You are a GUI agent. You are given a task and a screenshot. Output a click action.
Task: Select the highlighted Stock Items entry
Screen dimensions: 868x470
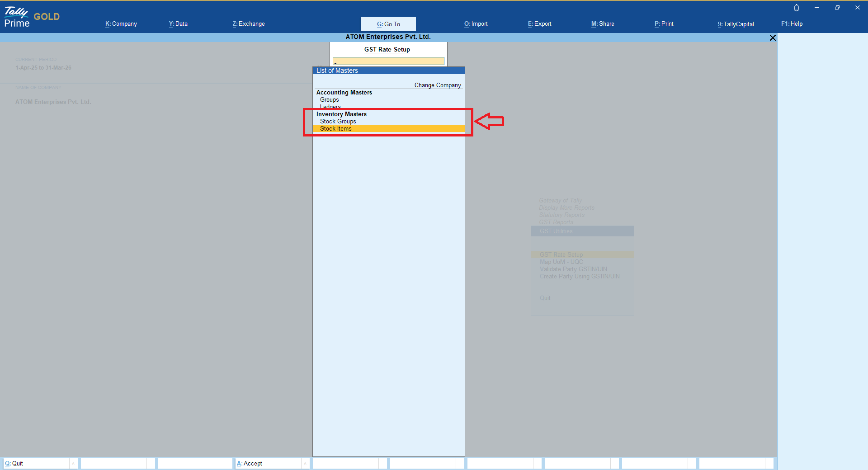(x=336, y=129)
